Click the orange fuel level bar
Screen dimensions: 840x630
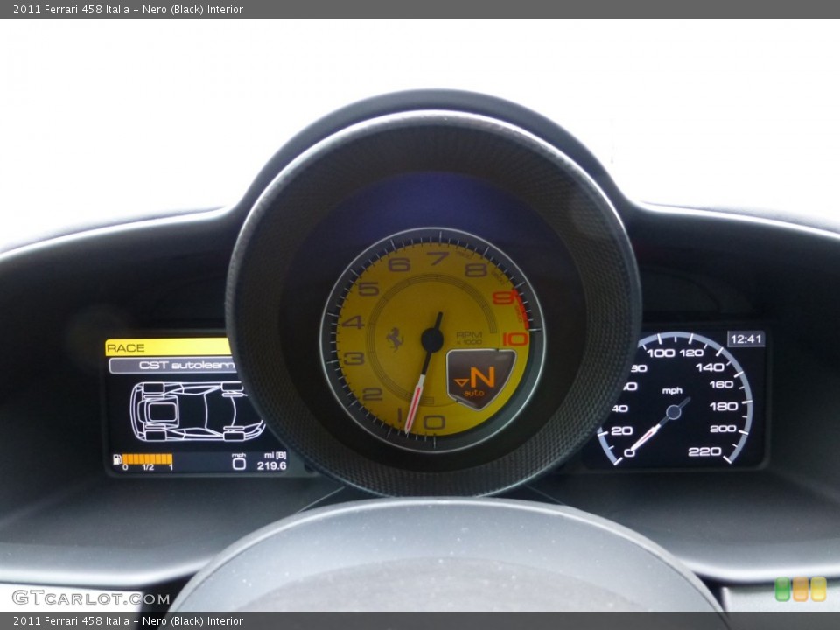[x=147, y=459]
